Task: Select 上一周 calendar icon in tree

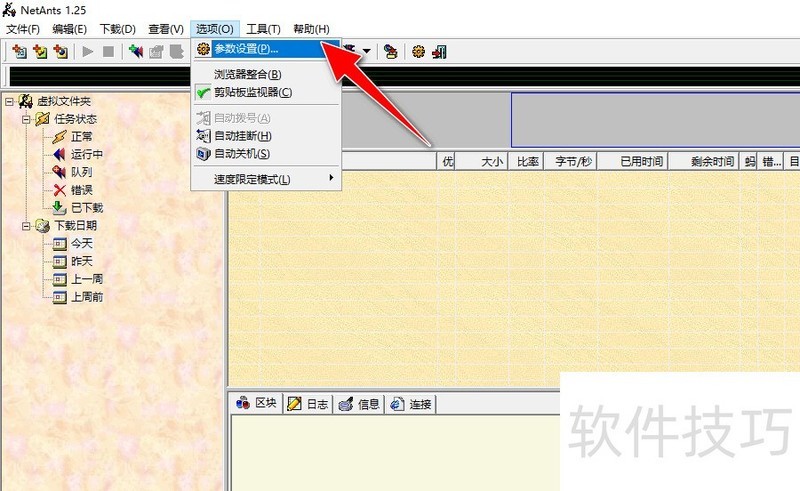Action: [x=60, y=279]
